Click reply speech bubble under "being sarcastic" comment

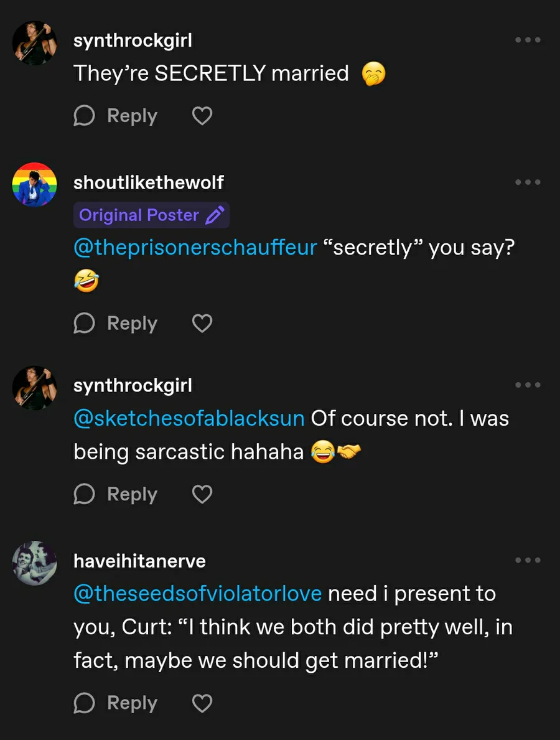tap(85, 495)
